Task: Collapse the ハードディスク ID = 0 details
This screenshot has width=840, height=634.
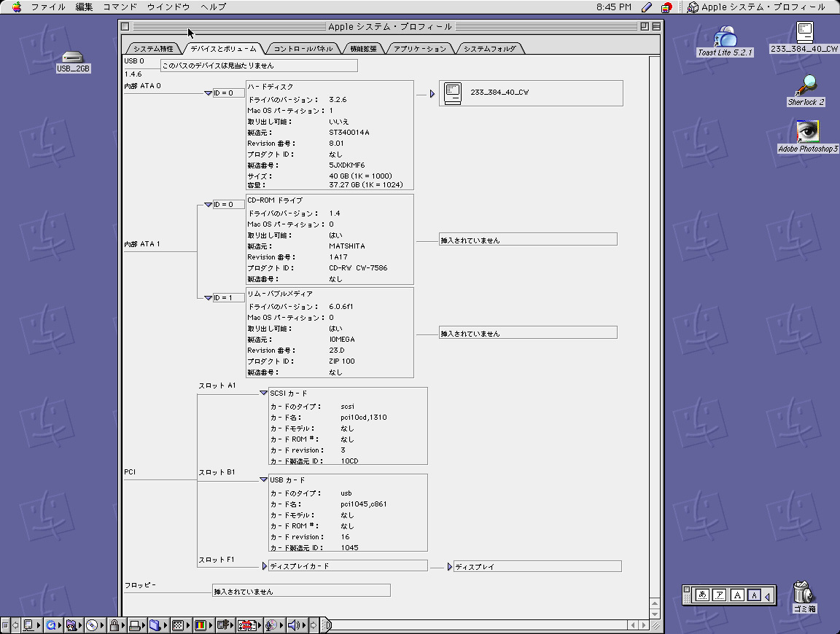Action: pyautogui.click(x=209, y=93)
